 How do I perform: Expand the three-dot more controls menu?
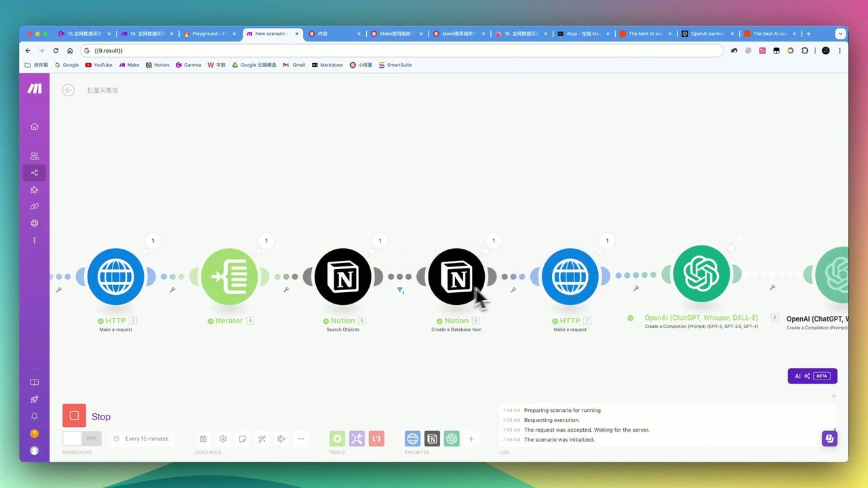click(301, 439)
